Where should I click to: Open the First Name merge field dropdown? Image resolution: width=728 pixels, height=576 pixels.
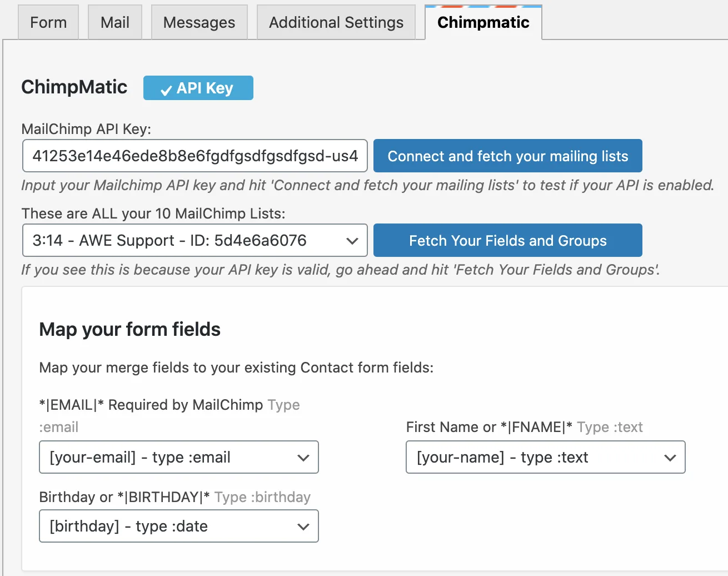tap(545, 457)
